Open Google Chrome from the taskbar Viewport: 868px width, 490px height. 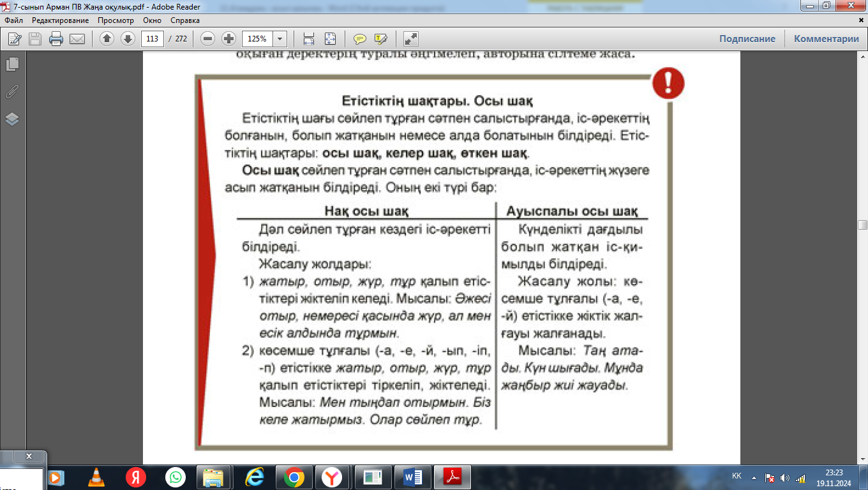click(x=294, y=477)
